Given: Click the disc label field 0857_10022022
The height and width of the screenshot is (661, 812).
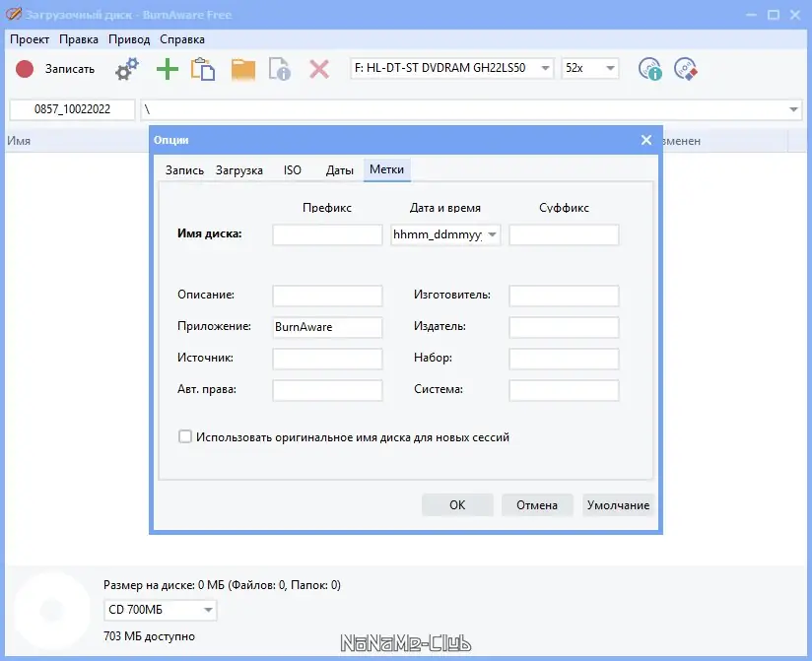Looking at the screenshot, I should [x=73, y=109].
